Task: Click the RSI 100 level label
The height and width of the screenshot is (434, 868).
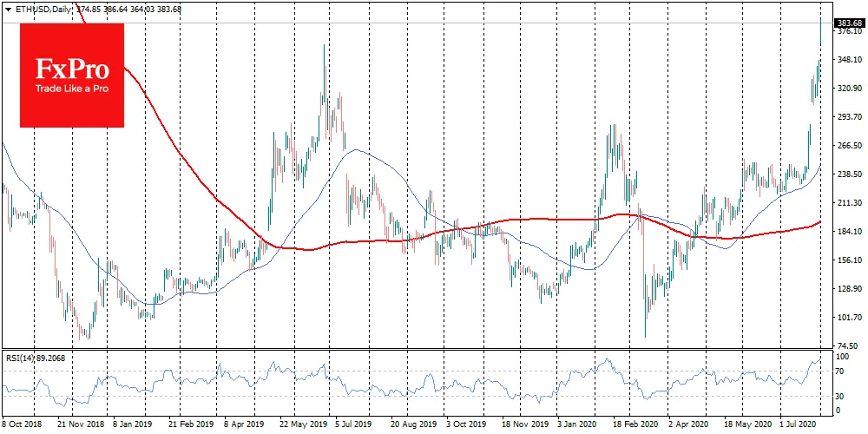Action: click(x=841, y=357)
